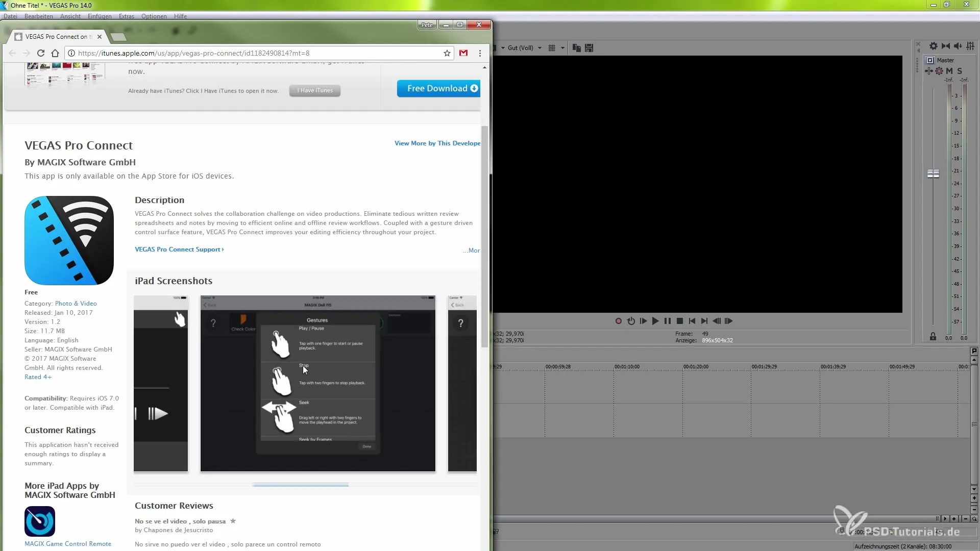The height and width of the screenshot is (551, 980).
Task: Open the Extras menu
Action: 126,16
